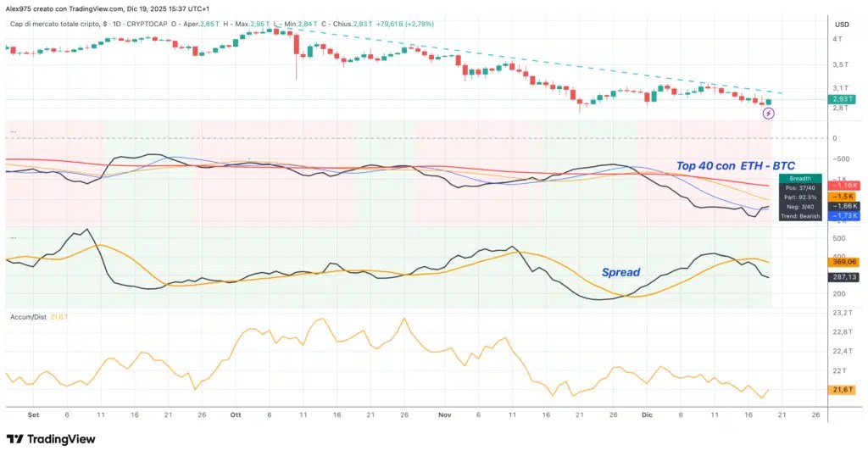Click the current price label 2,93 T
The image size is (868, 456).
842,99
